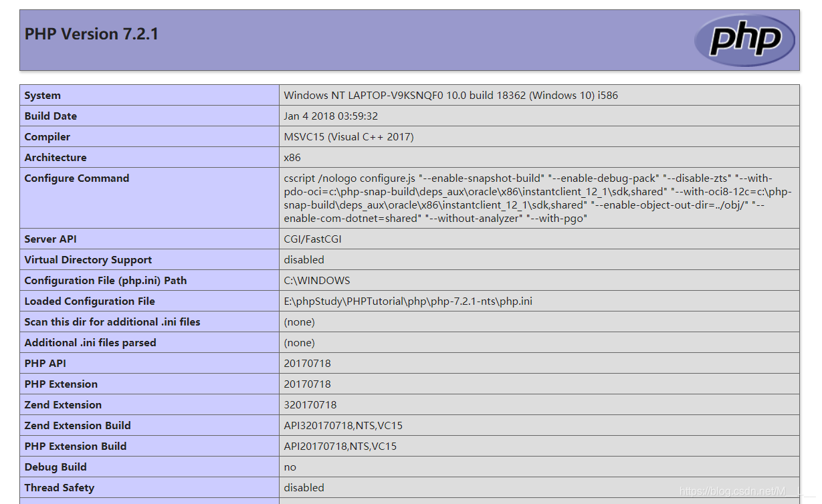Viewport: 822px width, 504px height.
Task: Select the 320170718 Zend Extension value
Action: 310,405
